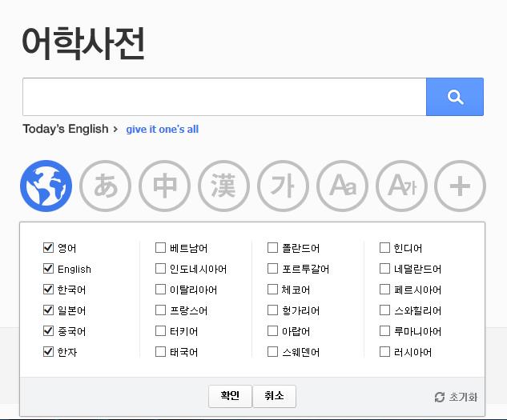Open the Japanese dictionary あ icon
The height and width of the screenshot is (420, 507).
coord(106,186)
